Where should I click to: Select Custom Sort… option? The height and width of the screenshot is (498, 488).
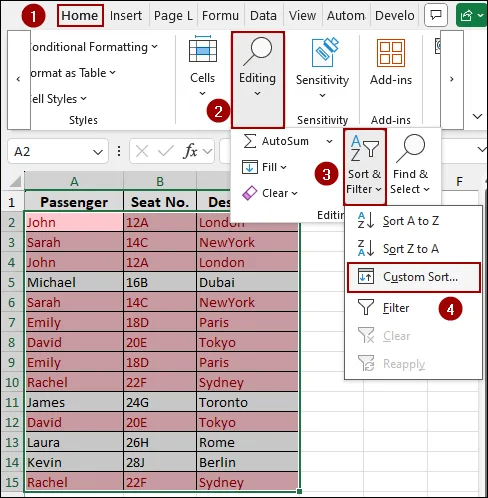click(x=414, y=277)
